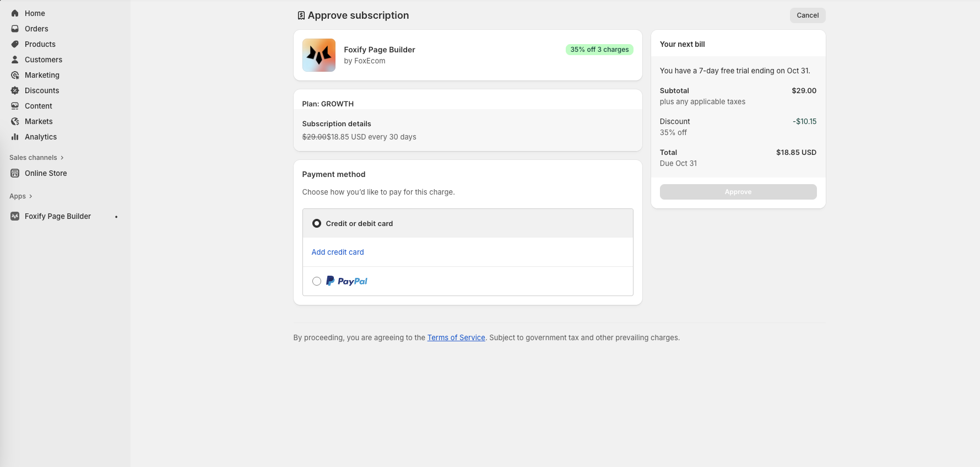
Task: Click the Analytics bar chart icon
Action: (15, 137)
